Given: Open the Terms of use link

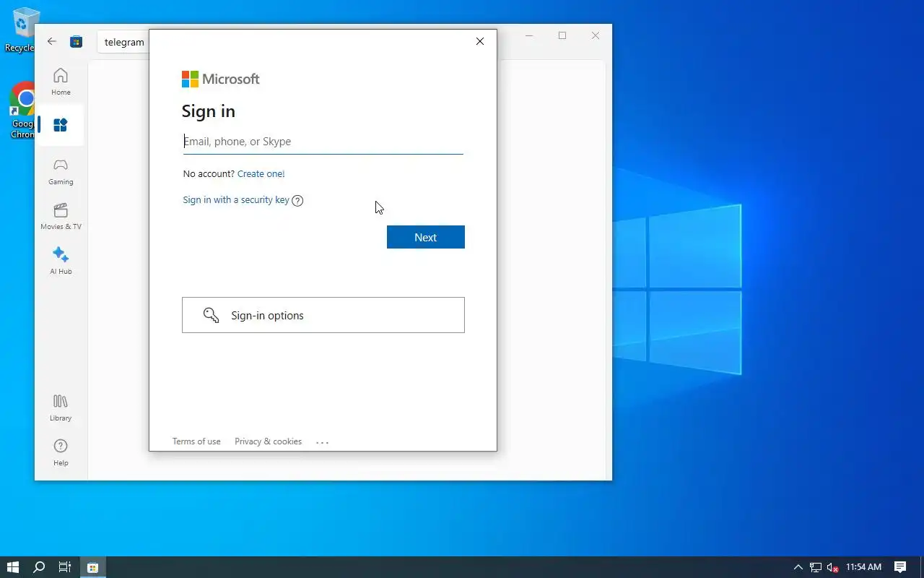Looking at the screenshot, I should [x=196, y=441].
